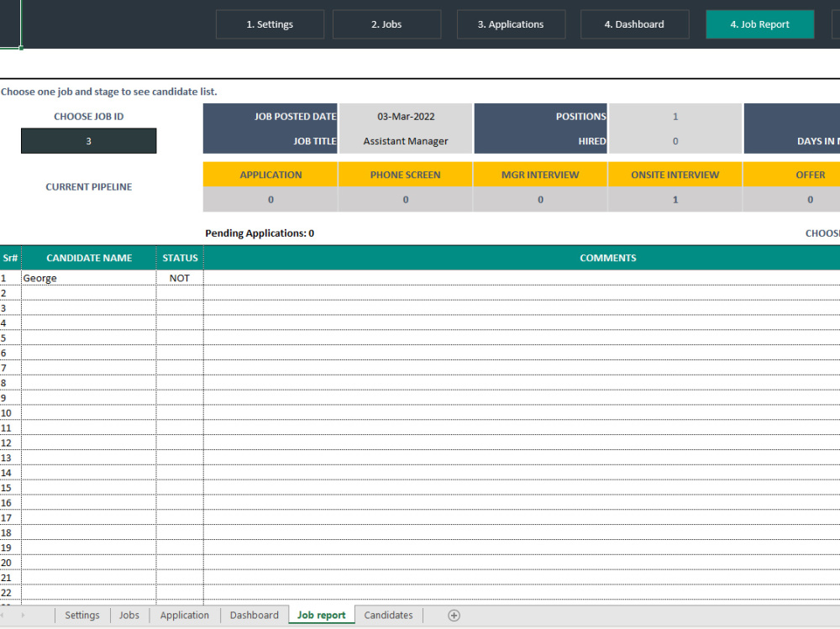Viewport: 840px width, 629px height.
Task: Select the OFFER stage header
Action: point(810,174)
